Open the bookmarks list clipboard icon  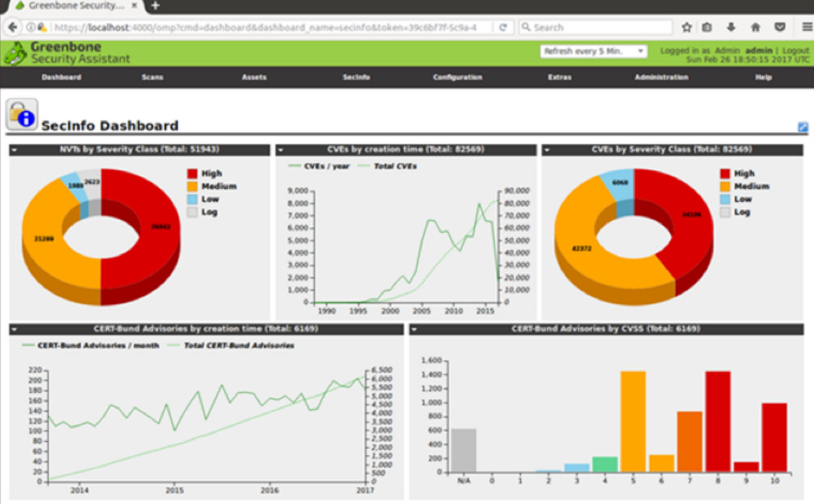(x=707, y=27)
